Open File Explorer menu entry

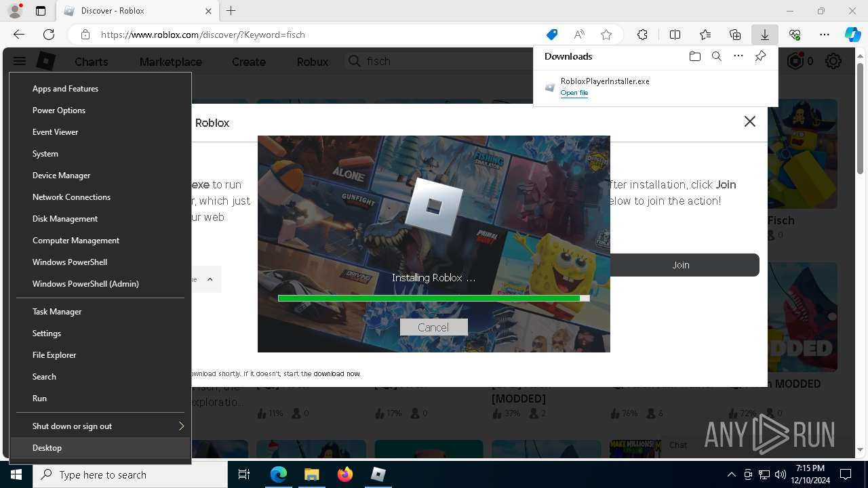(x=100, y=355)
